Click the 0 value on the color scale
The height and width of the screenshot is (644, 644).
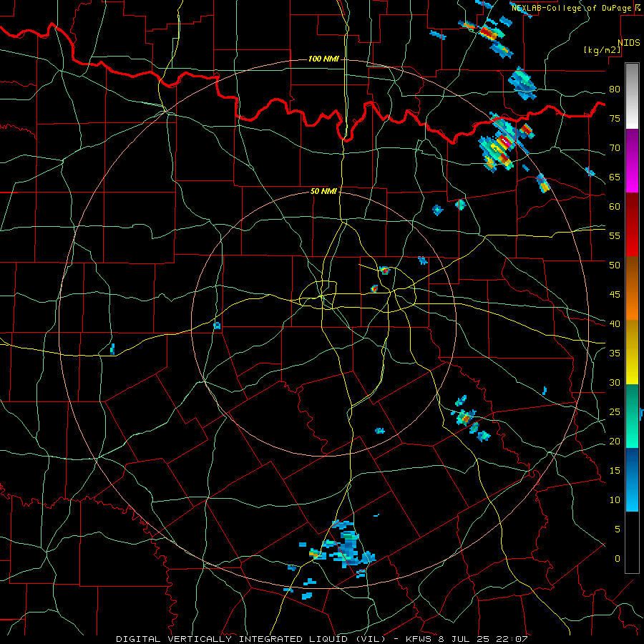point(618,559)
